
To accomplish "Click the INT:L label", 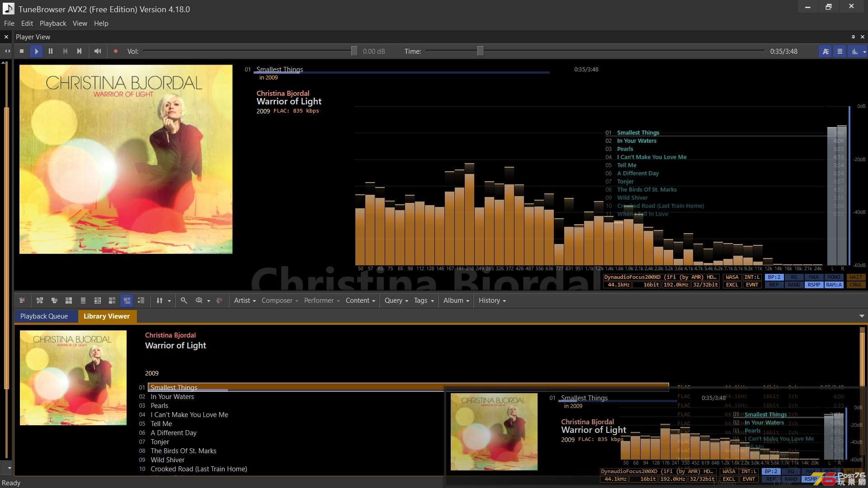I will 752,277.
